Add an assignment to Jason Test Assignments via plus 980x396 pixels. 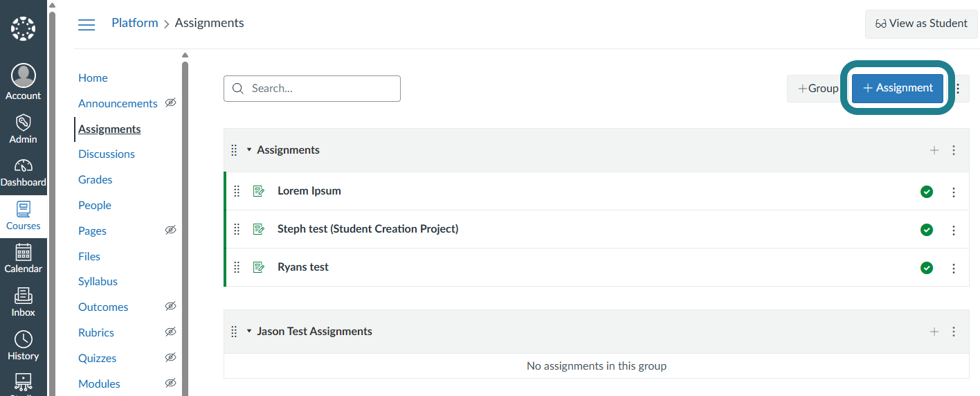[x=934, y=332]
